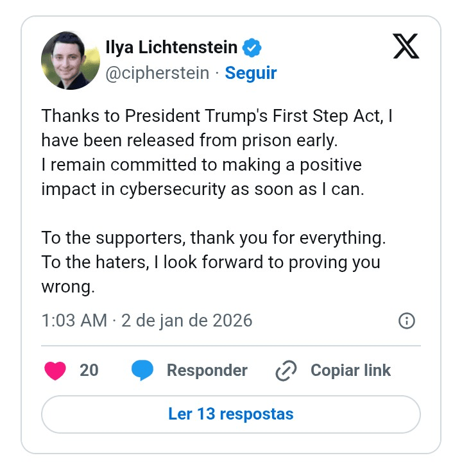
Task: Like the tweet with the heart icon
Action: pyautogui.click(x=55, y=371)
